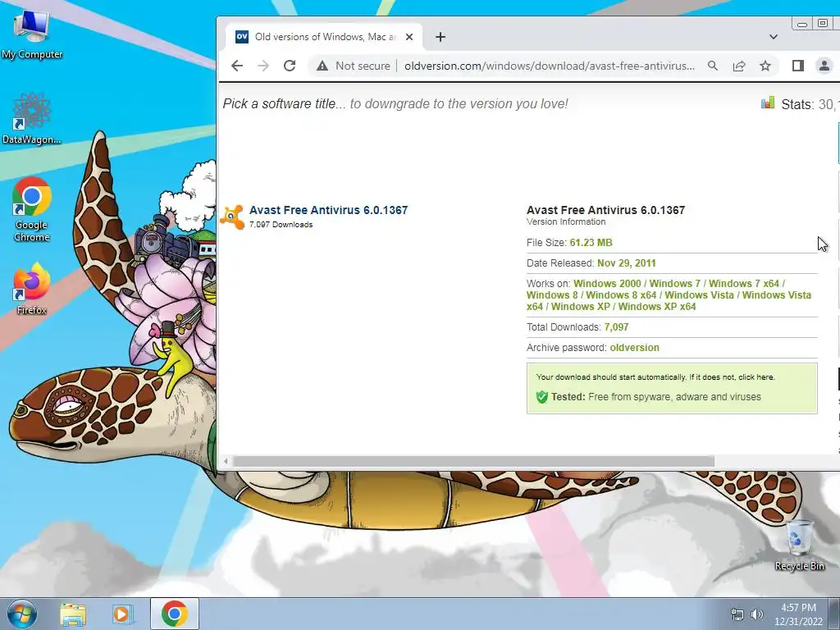This screenshot has height=630, width=840.
Task: Open Windows Explorer from taskbar
Action: (x=73, y=614)
